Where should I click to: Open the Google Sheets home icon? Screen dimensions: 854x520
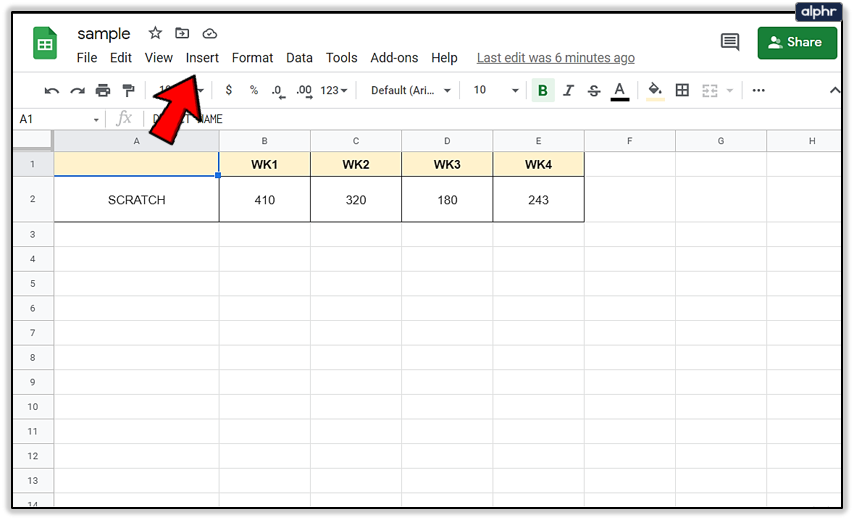[x=45, y=43]
